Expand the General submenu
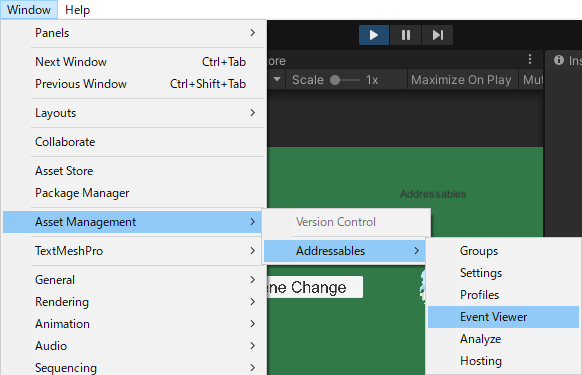This screenshot has height=375, width=582. (x=134, y=280)
